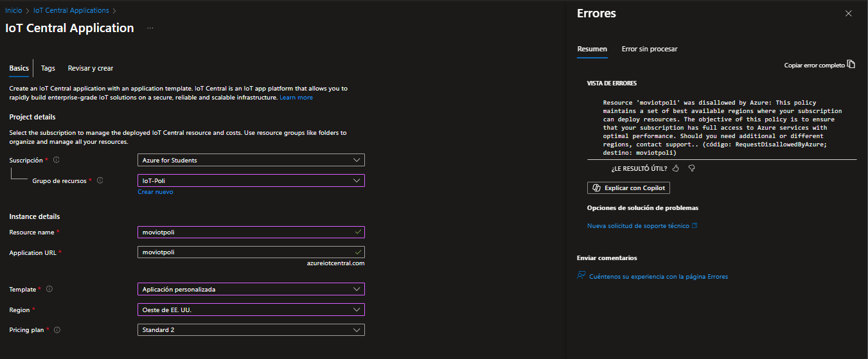Click info icon next to Grupo de recursos
The height and width of the screenshot is (359, 868).
(100, 180)
